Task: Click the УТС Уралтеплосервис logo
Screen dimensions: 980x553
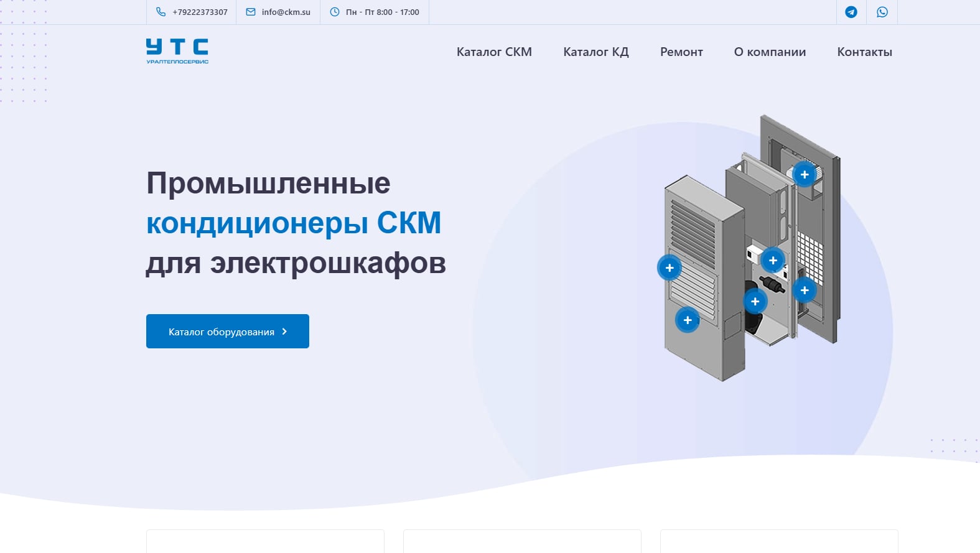Action: click(x=177, y=51)
